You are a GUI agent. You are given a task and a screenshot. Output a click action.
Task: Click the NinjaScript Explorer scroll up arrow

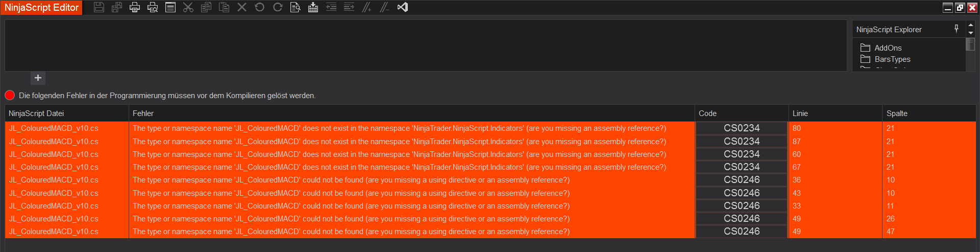tap(971, 25)
